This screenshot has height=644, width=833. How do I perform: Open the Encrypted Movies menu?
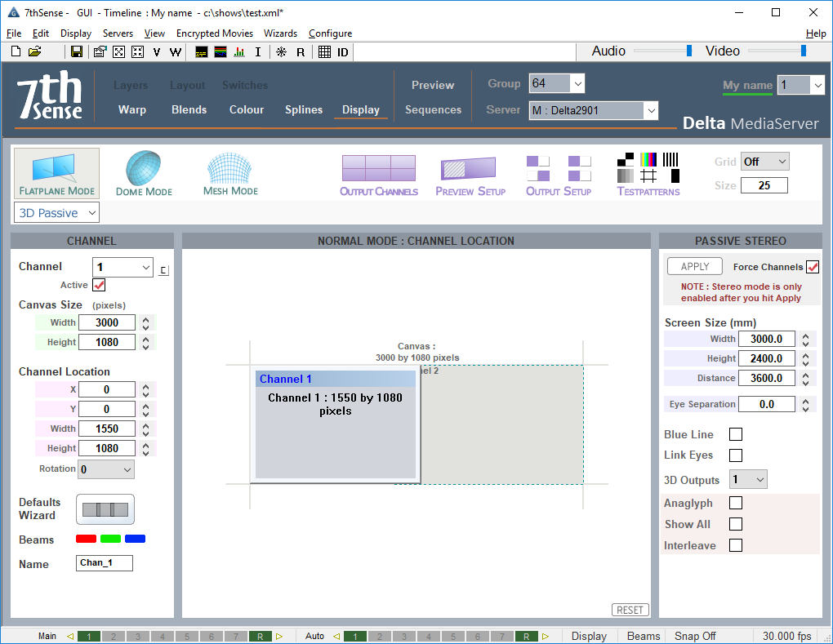coord(215,33)
